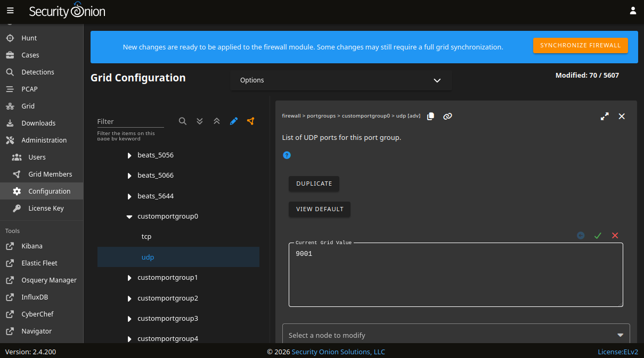Expand all settings with double-down chevron

click(200, 121)
